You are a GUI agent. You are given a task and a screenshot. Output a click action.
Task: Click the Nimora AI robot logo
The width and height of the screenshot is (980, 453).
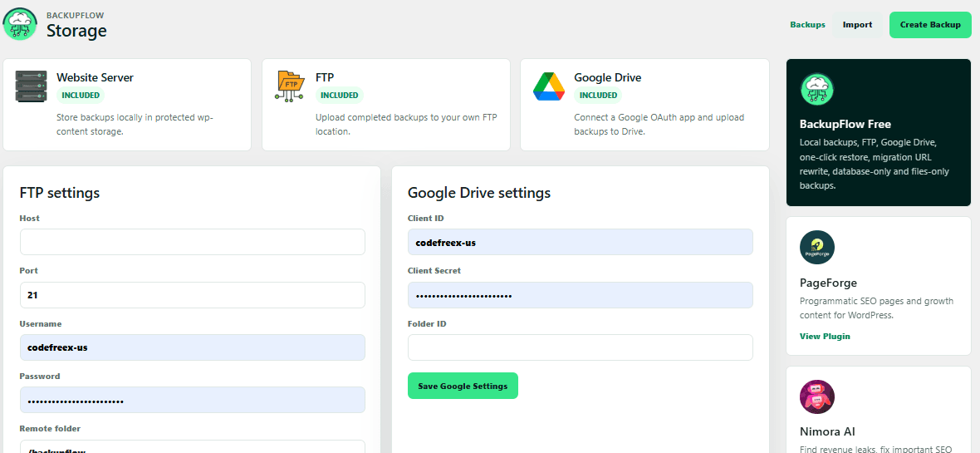pos(817,396)
